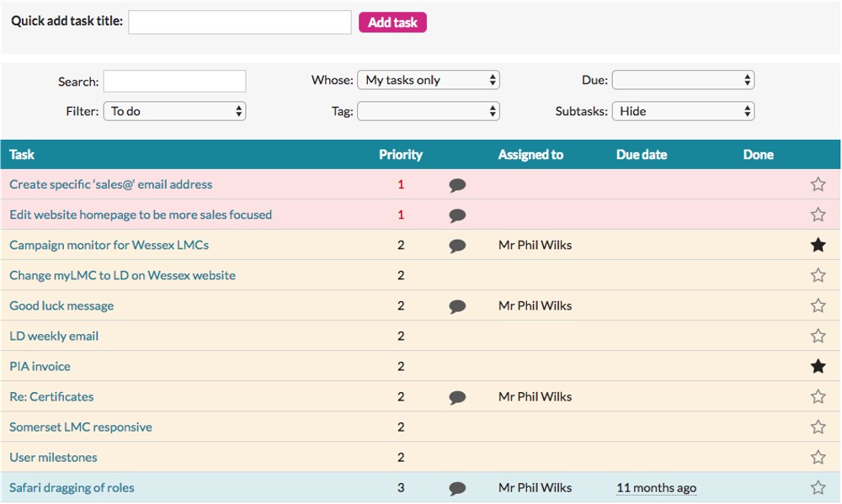The width and height of the screenshot is (842, 504).
Task: Open comment bubble for 'Edit website homepage' task
Action: pos(457,215)
